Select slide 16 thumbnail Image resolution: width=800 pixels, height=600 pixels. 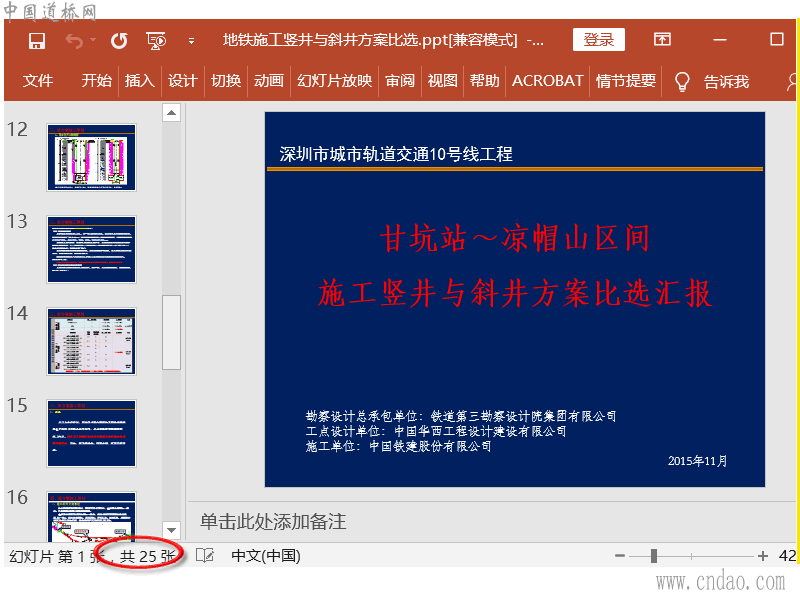tap(91, 516)
